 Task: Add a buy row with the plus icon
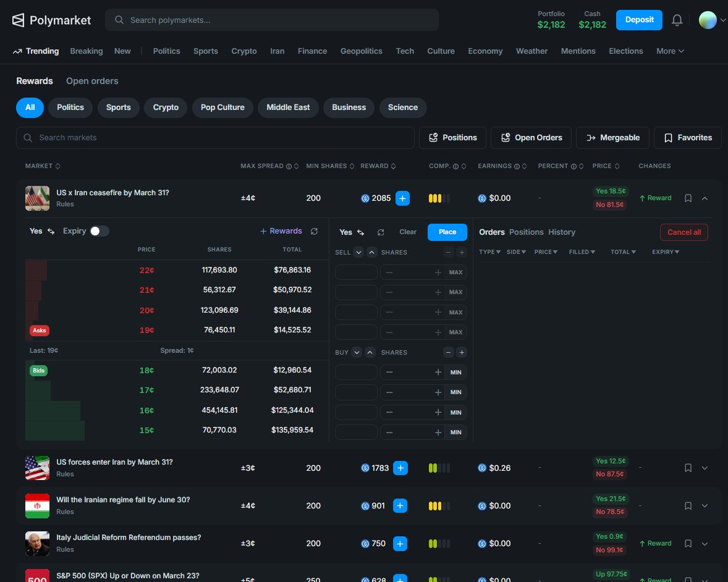462,353
